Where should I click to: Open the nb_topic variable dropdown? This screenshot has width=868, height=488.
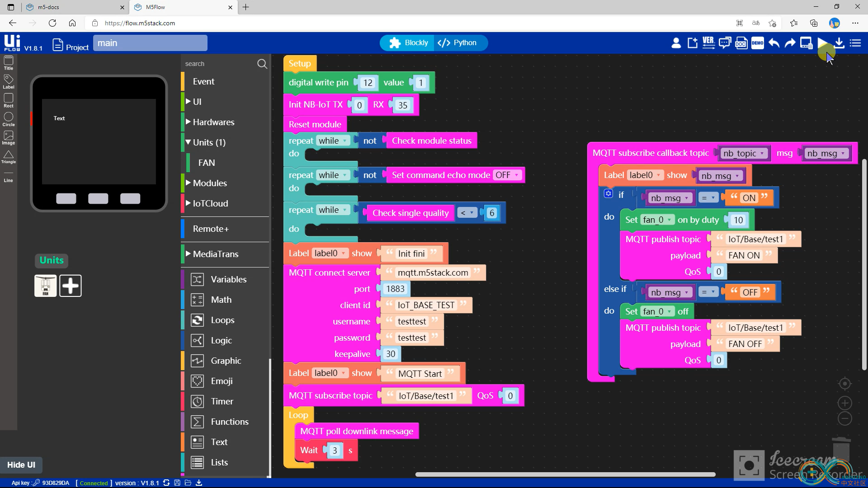744,153
